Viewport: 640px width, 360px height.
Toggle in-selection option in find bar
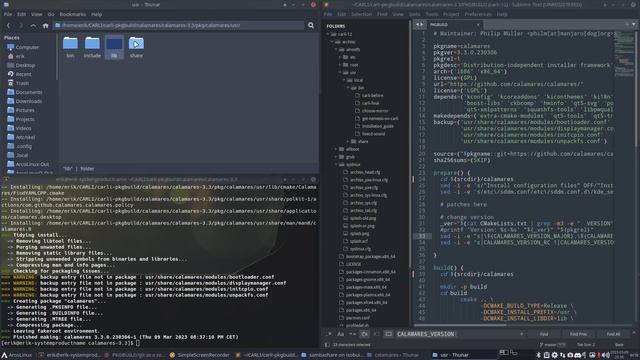[376, 334]
